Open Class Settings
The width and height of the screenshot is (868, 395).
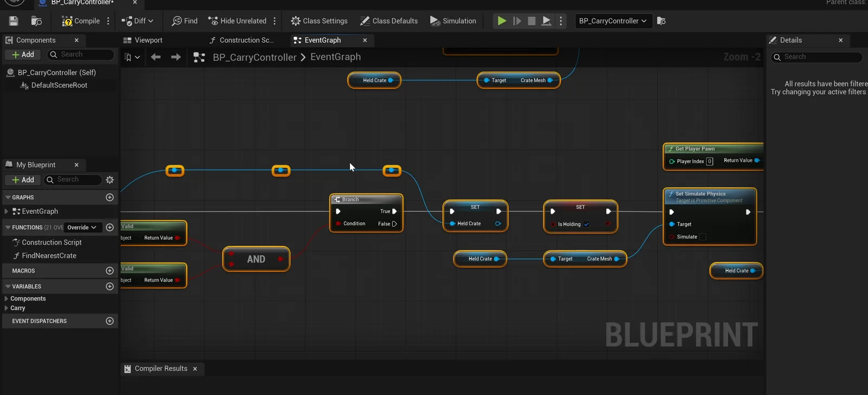click(x=319, y=21)
